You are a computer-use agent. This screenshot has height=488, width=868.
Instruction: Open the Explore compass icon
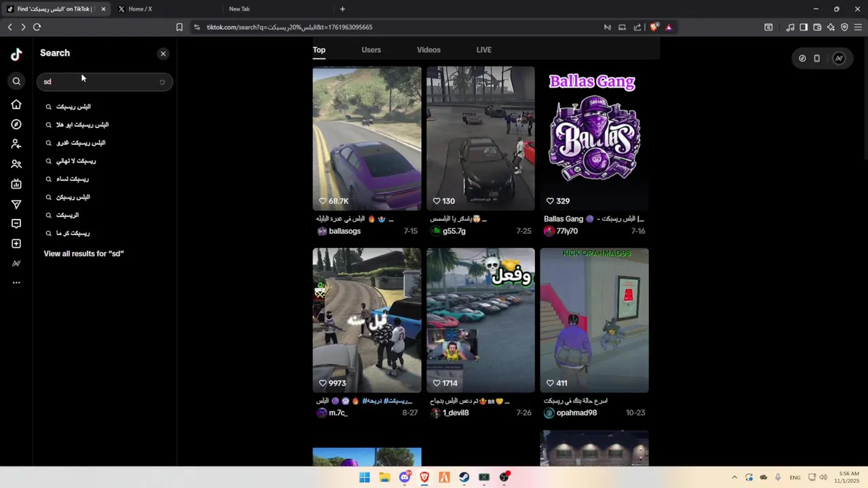pyautogui.click(x=16, y=125)
